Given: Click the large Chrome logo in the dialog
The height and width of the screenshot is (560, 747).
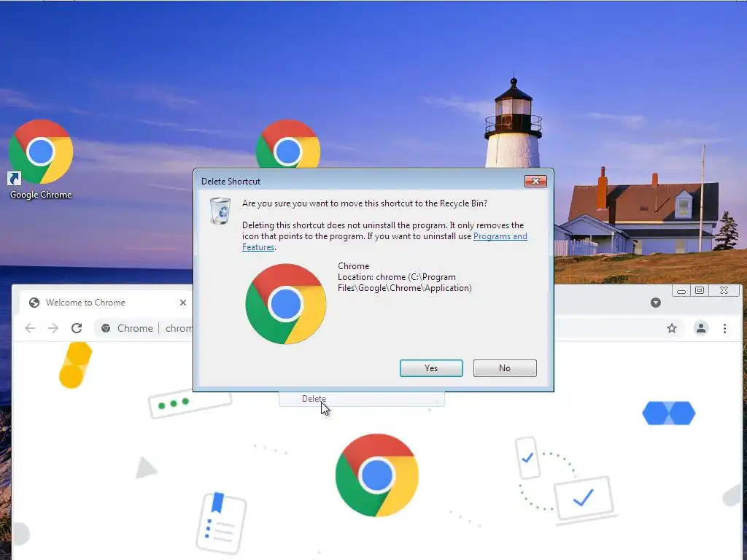Looking at the screenshot, I should tap(286, 304).
